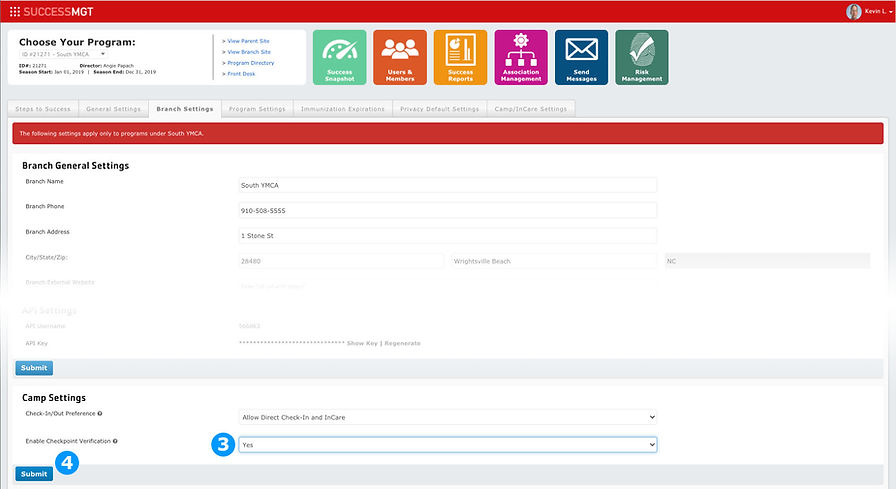896x489 pixels.
Task: Open the Choose Your Program dropdown
Action: click(63, 54)
